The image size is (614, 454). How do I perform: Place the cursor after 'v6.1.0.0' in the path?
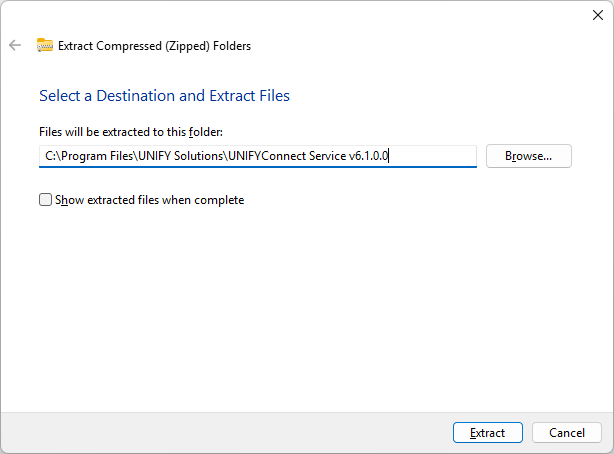(388, 156)
